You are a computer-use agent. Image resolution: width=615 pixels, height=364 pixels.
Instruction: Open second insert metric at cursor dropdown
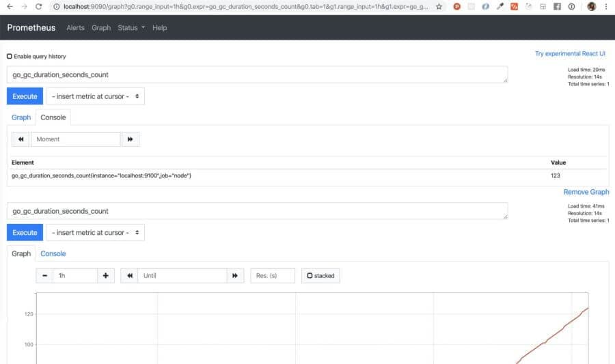point(95,232)
